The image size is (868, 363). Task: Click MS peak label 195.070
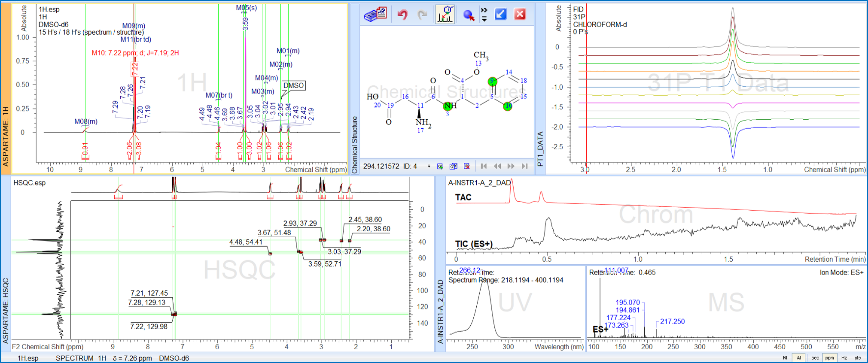tap(628, 302)
